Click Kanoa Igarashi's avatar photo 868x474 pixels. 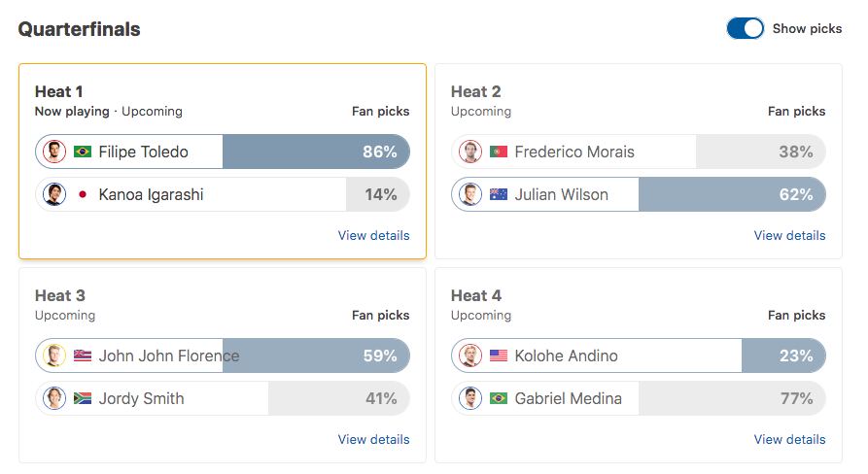click(54, 194)
